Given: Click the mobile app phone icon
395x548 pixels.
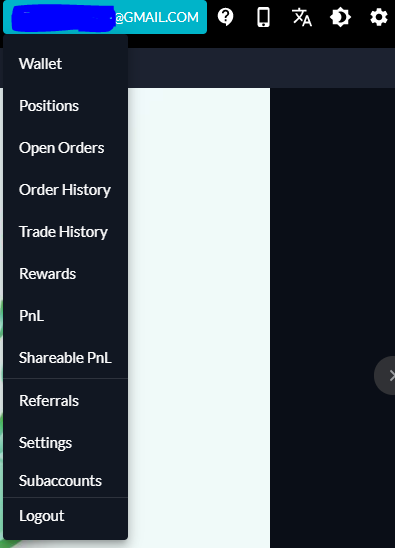Looking at the screenshot, I should point(264,17).
